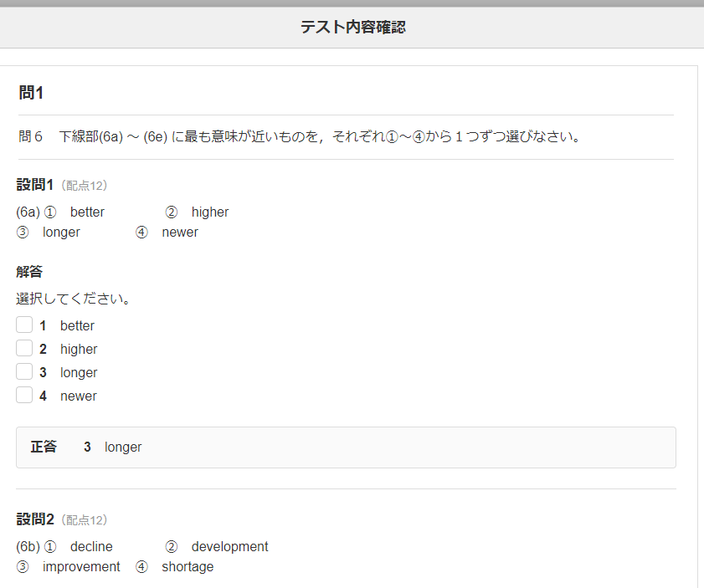This screenshot has width=704, height=588.
Task: Click the 問６ instruction sentence
Action: 300,136
